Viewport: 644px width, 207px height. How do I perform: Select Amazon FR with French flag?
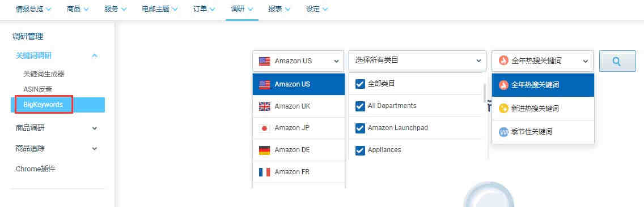[x=299, y=172]
